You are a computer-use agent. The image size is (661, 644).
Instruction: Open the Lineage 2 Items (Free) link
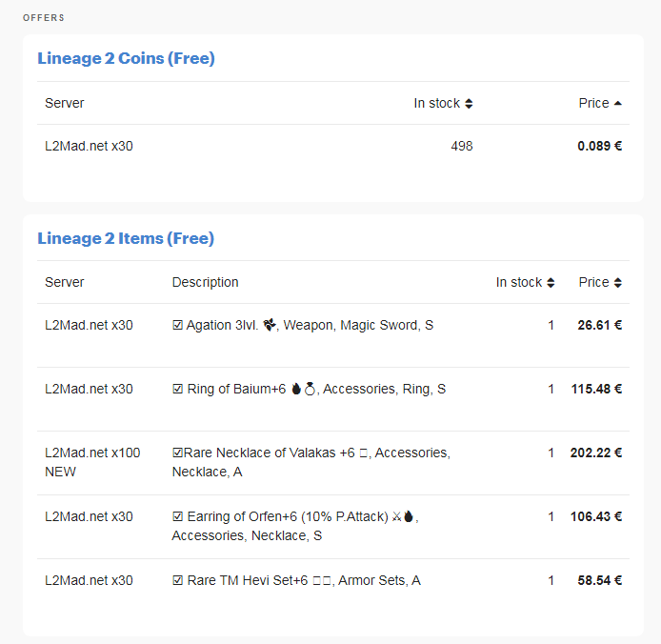point(126,238)
